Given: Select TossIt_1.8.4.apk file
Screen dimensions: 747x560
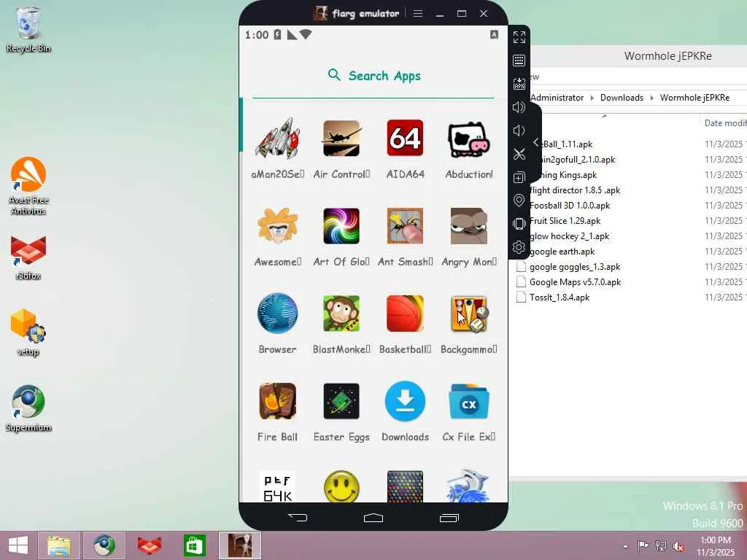Looking at the screenshot, I should 560,297.
